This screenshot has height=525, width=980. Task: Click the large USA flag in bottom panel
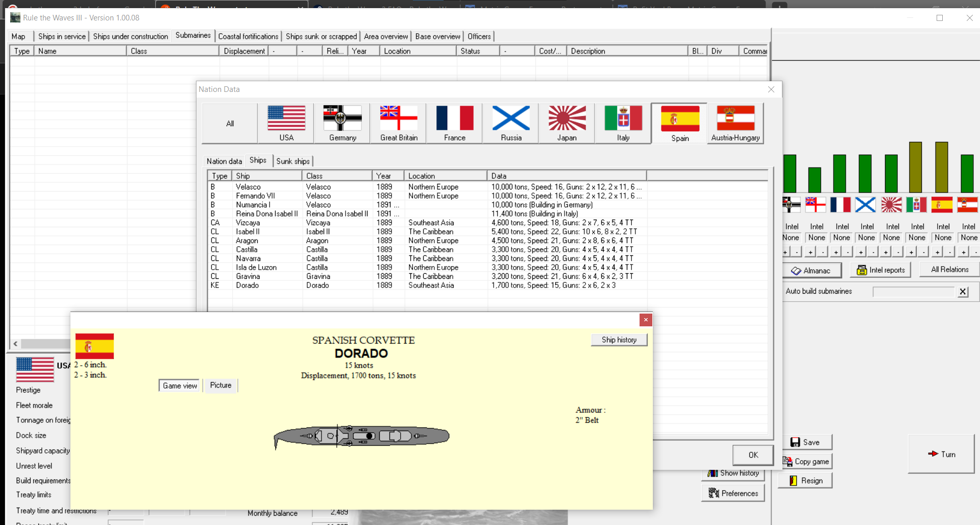(35, 369)
